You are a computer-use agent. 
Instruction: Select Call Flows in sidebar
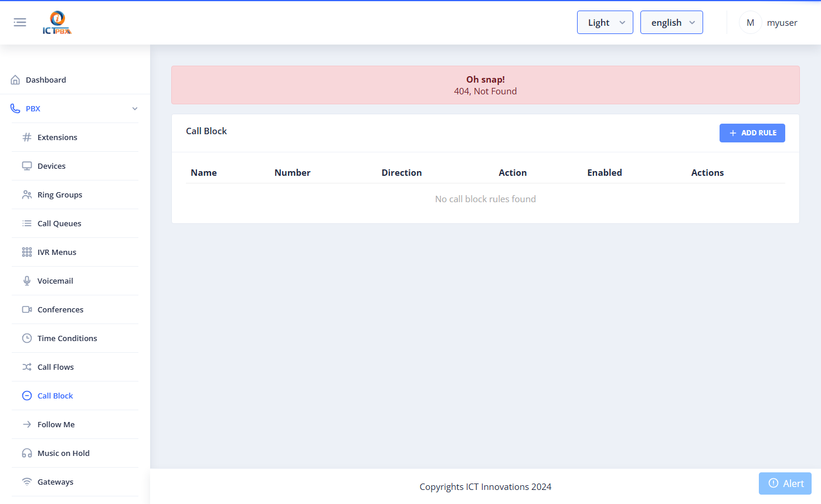point(75,367)
